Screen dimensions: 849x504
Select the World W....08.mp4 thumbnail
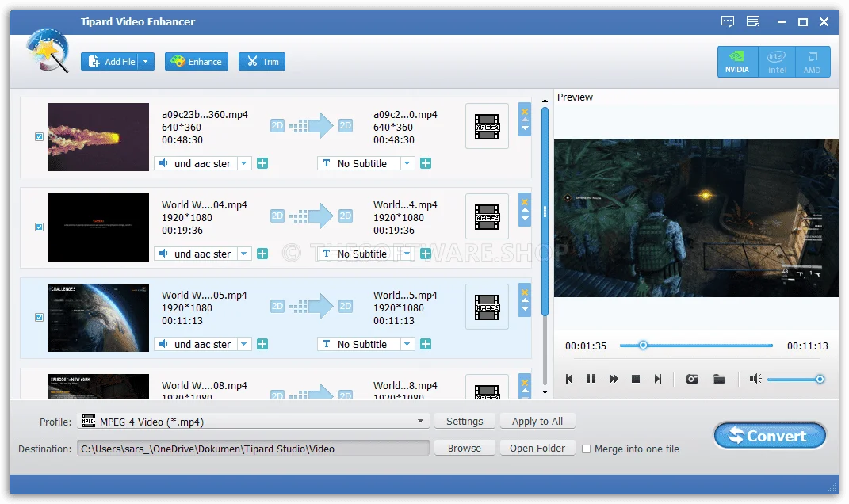point(98,386)
